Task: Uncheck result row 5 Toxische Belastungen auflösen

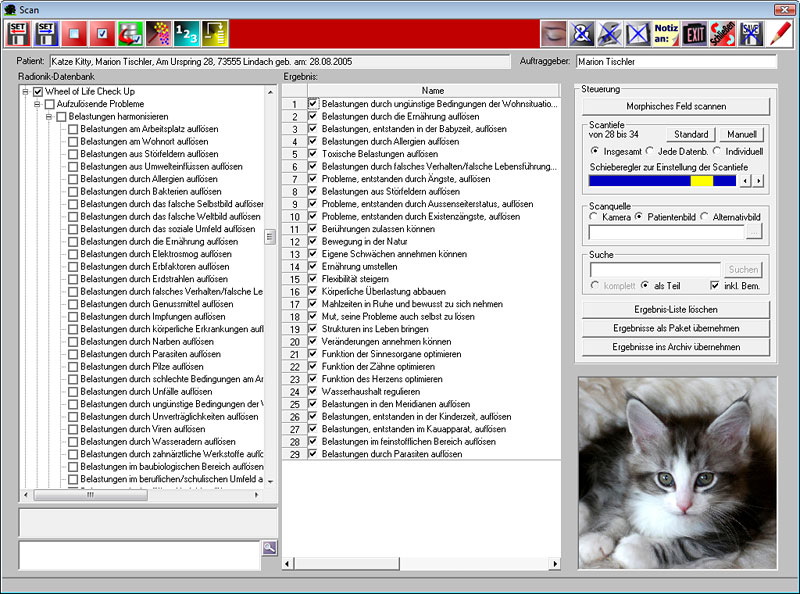Action: 313,154
